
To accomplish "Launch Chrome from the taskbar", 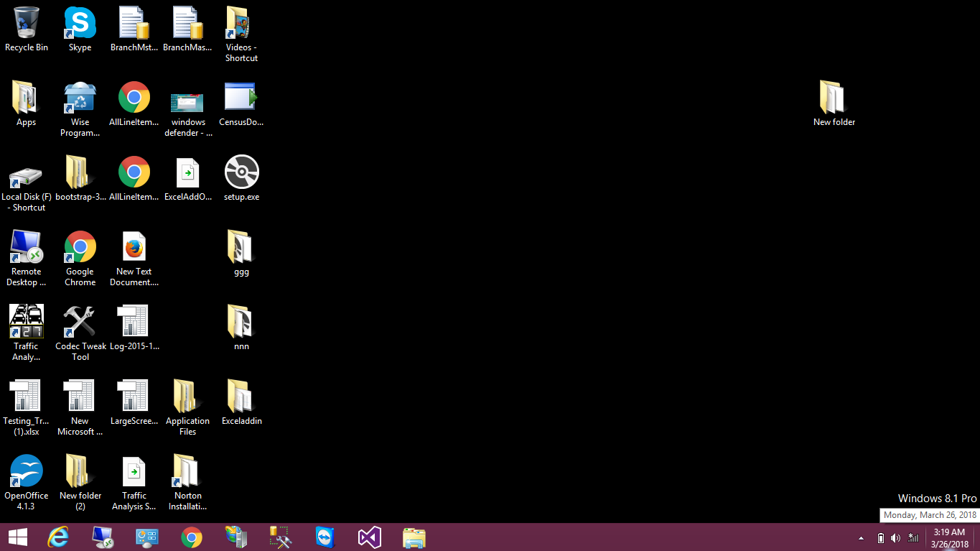I will click(192, 537).
